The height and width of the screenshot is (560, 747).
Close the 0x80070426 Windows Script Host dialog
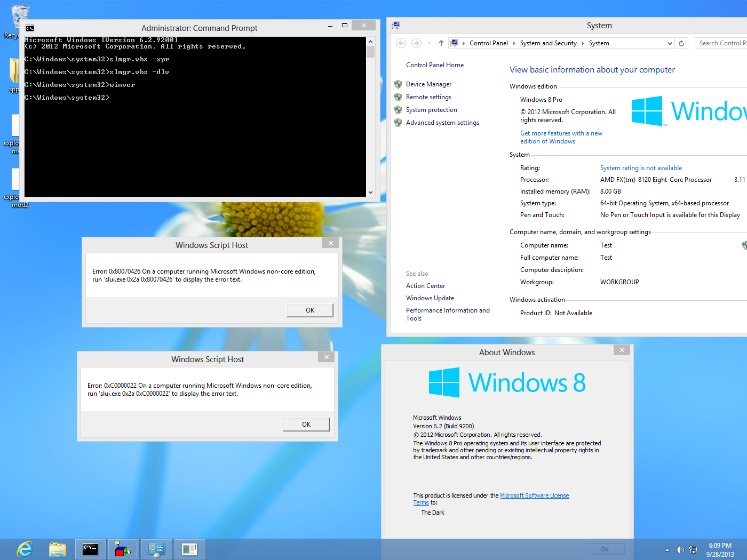[331, 243]
